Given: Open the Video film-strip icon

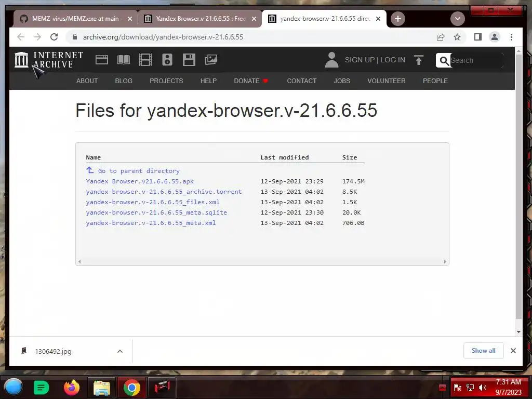Looking at the screenshot, I should coord(145,60).
